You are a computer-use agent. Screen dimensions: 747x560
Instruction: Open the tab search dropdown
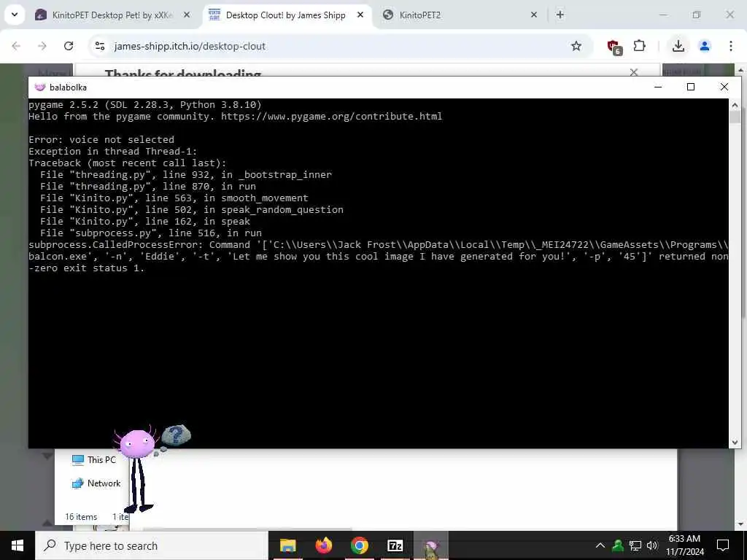15,15
